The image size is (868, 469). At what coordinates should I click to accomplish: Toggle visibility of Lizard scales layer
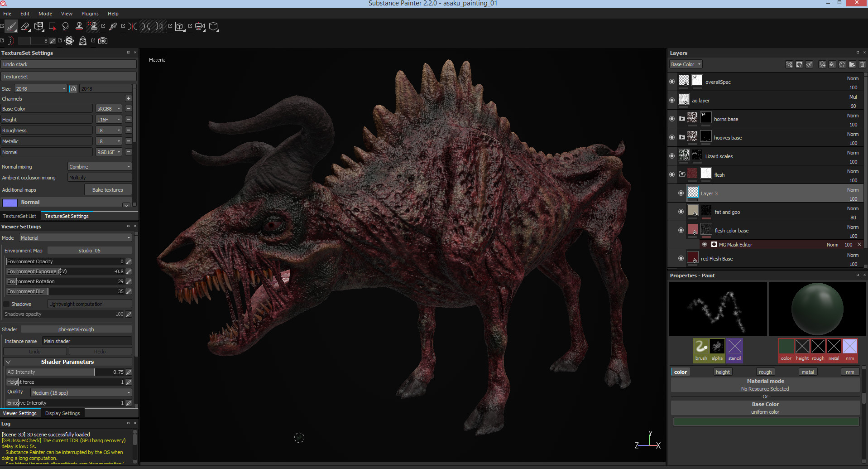pos(672,156)
